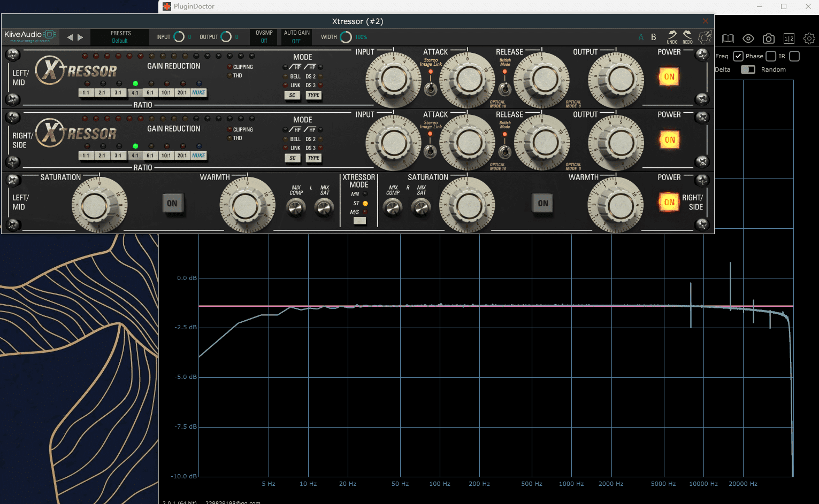Image resolution: width=819 pixels, height=504 pixels.
Task: Adjust the Width ring knob
Action: coord(346,37)
